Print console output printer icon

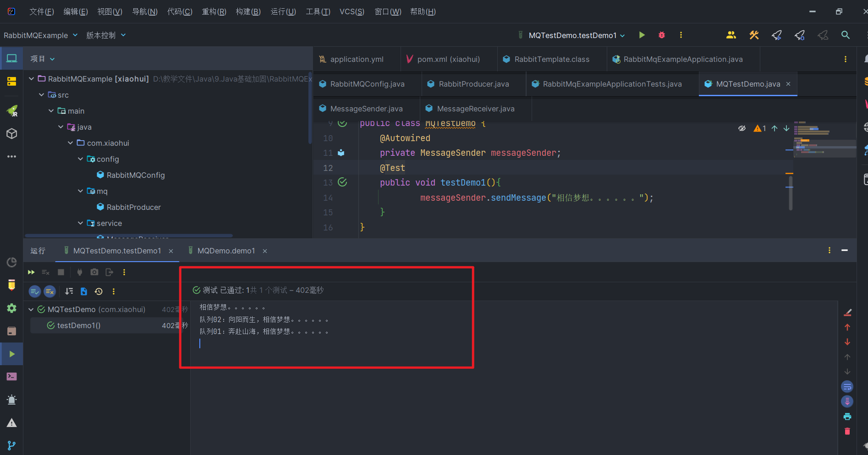[x=847, y=417]
